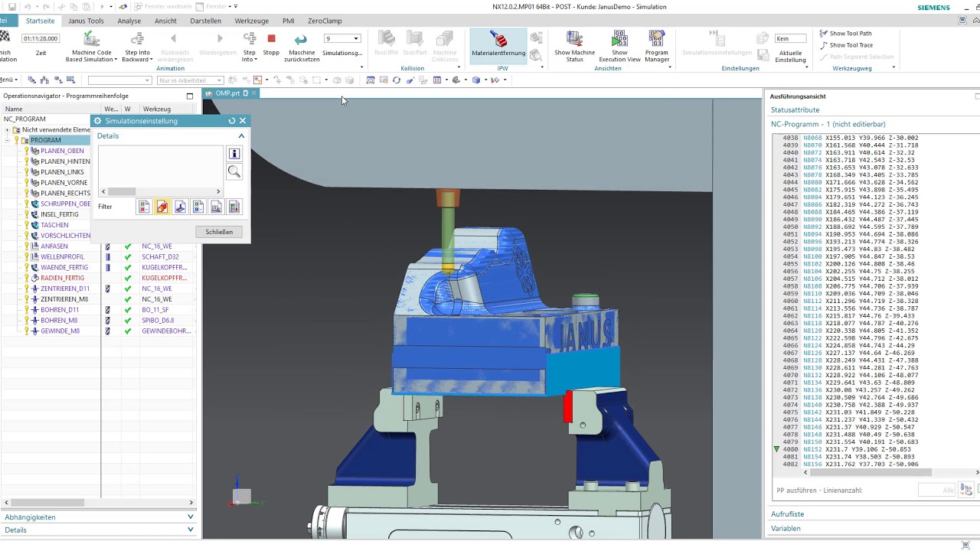Close dialog with the Schließen button

coord(219,232)
